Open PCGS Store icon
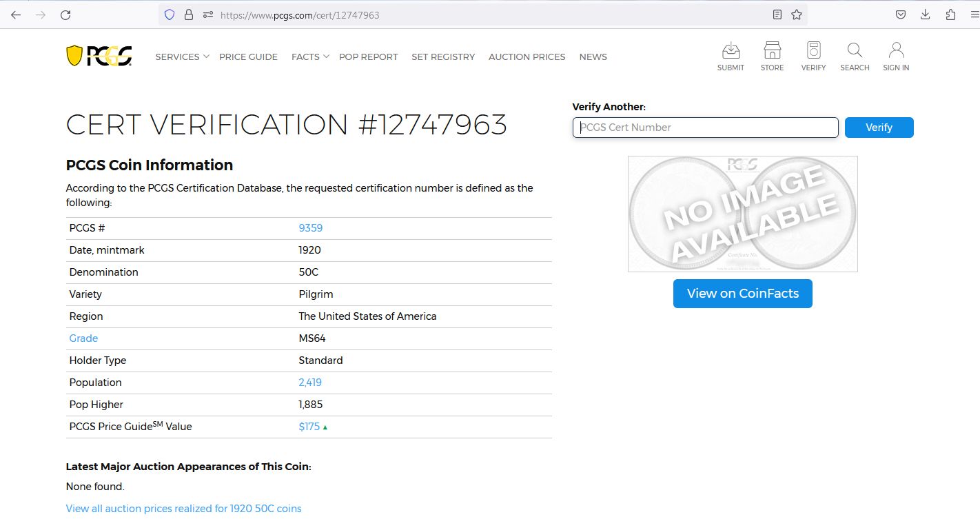Viewport: 980px width, 528px height. (772, 56)
